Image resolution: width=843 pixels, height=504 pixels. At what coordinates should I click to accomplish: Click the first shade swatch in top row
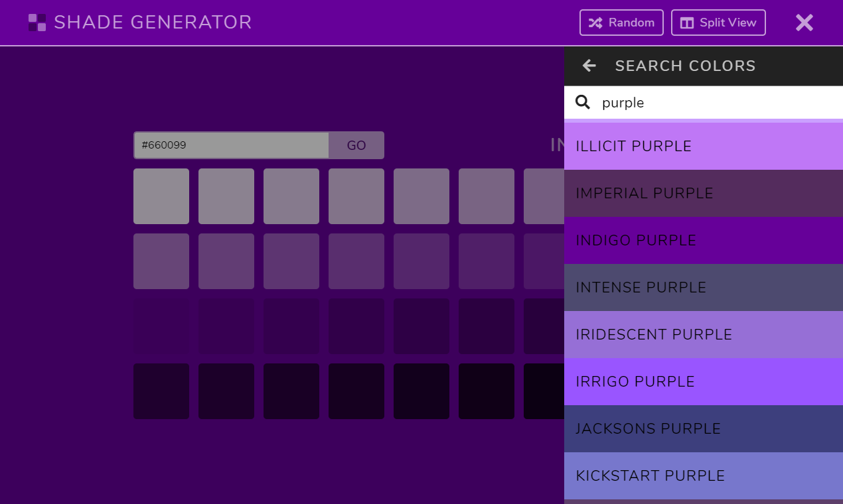pyautogui.click(x=161, y=196)
